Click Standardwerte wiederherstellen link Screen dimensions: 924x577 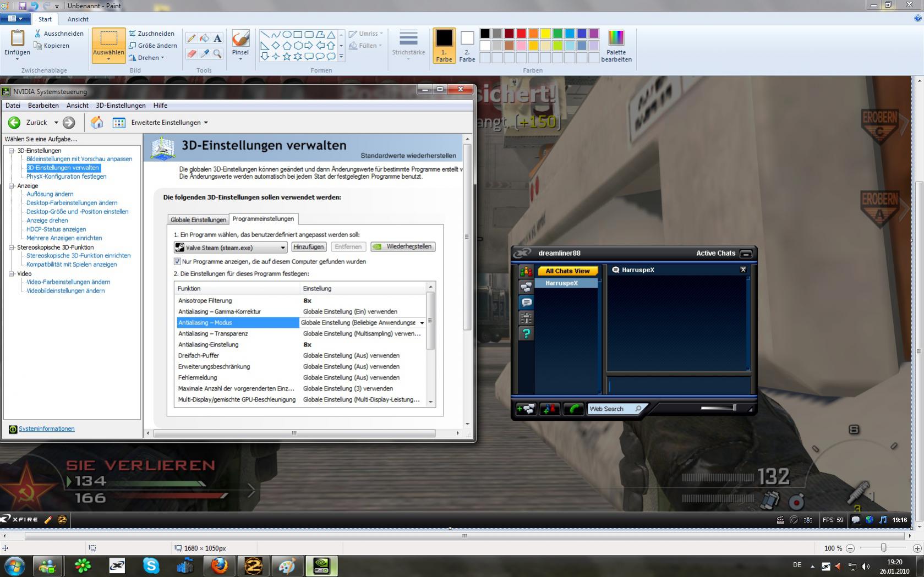point(408,156)
